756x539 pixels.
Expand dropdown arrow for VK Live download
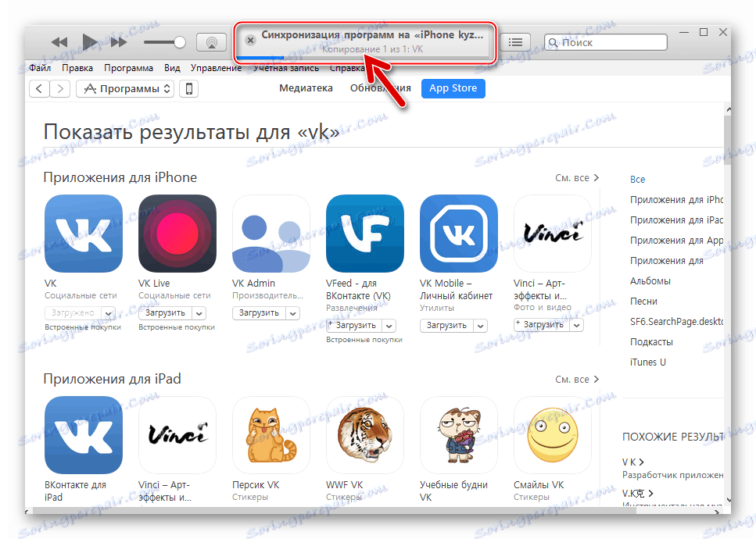click(x=199, y=313)
